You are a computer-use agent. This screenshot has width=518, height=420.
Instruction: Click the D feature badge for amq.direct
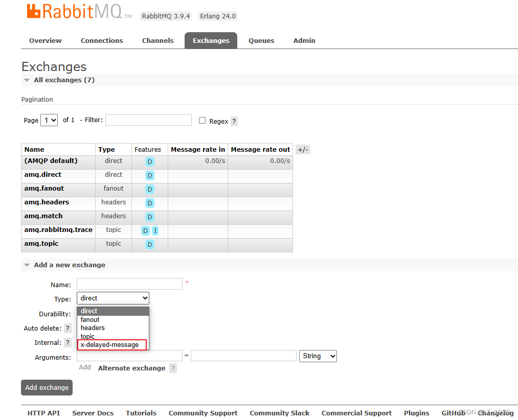click(x=150, y=176)
